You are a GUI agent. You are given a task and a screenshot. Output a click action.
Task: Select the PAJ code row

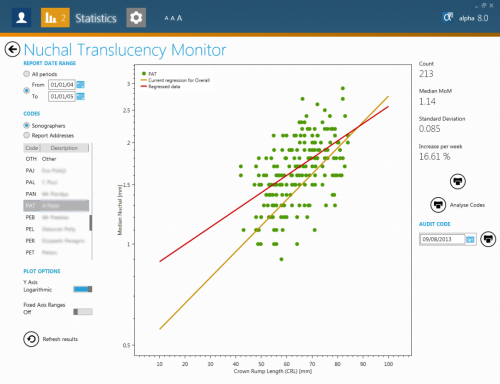click(x=56, y=171)
